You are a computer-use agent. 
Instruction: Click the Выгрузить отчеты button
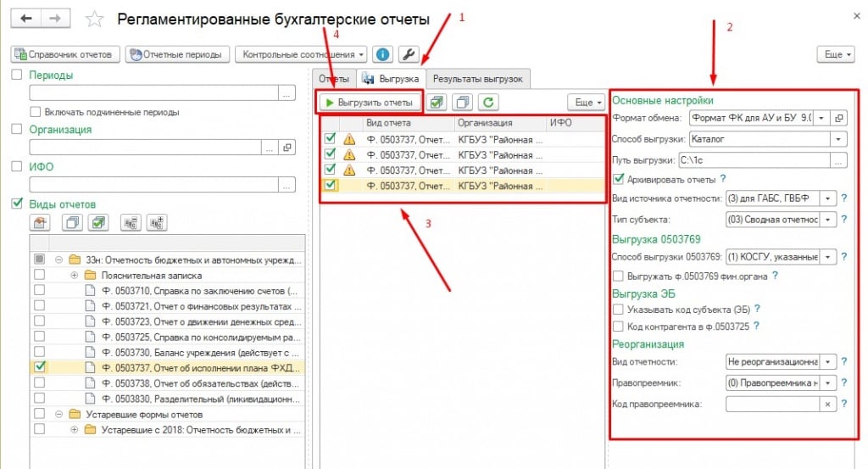(x=369, y=102)
